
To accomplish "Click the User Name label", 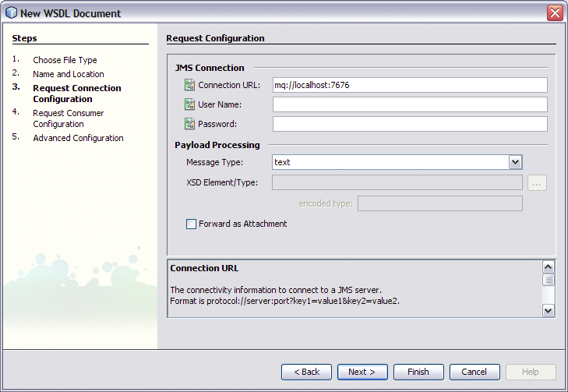I will click(x=220, y=104).
